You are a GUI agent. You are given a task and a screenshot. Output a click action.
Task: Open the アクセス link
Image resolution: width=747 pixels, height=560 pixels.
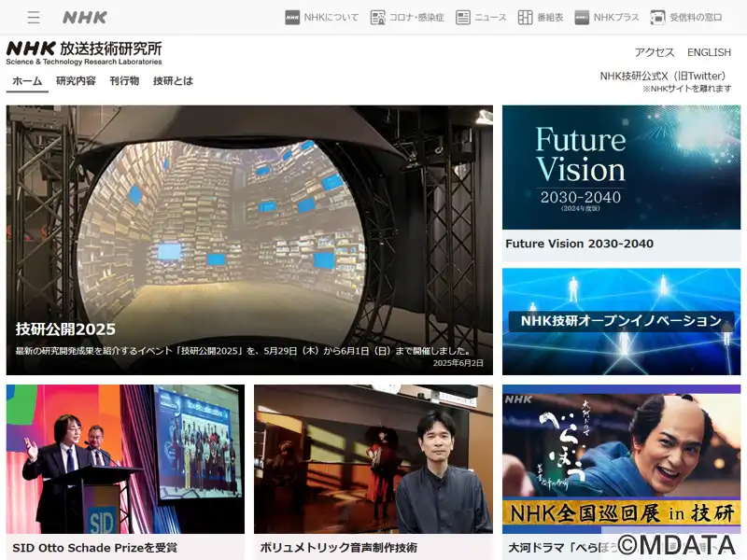coord(655,52)
